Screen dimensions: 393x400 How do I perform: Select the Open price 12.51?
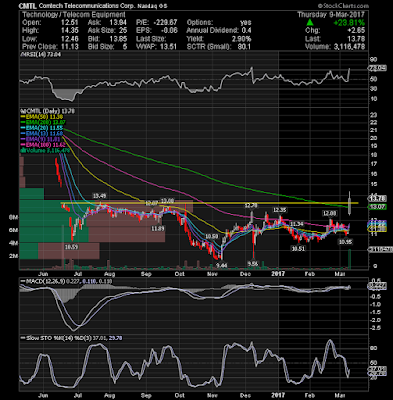[x=71, y=23]
